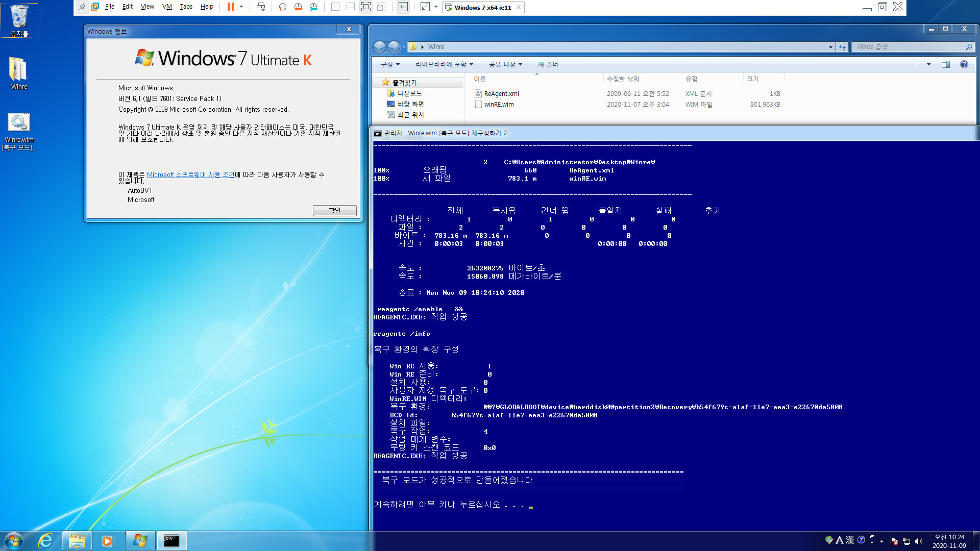This screenshot has width=980, height=551.
Task: Suspend the VM with orange pause button
Action: [x=231, y=7]
